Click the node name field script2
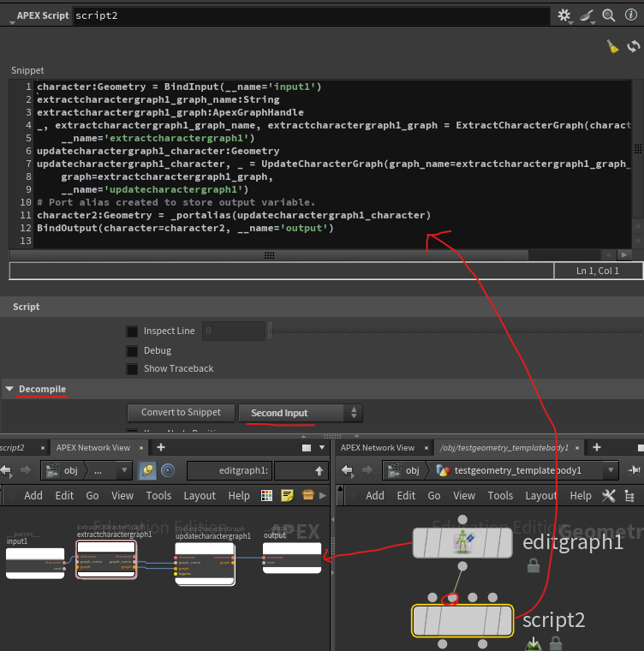644x651 pixels. coord(312,15)
